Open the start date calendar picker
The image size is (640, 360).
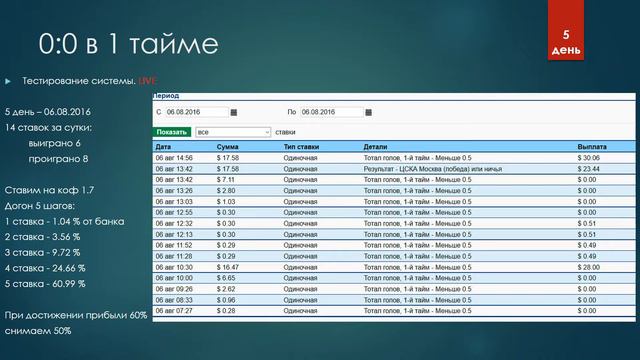point(234,112)
